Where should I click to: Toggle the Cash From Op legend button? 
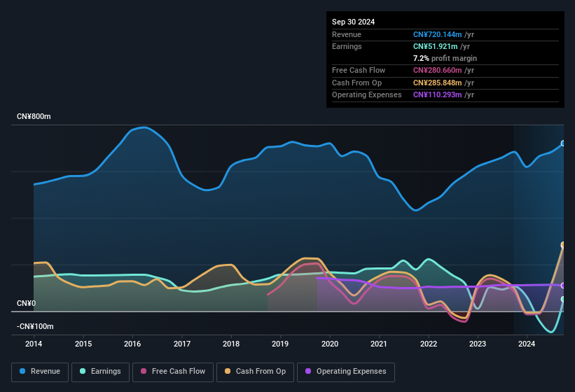point(255,372)
